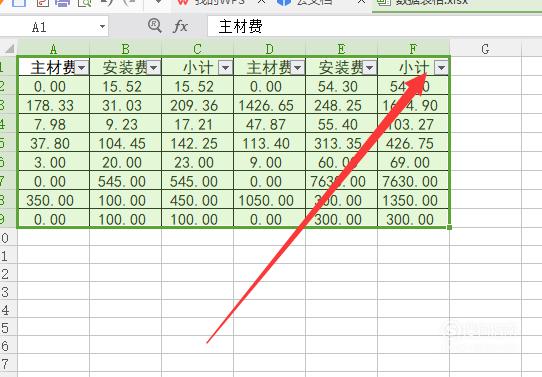The width and height of the screenshot is (542, 377).
Task: Select the 主材费 header cell in column D
Action: (269, 67)
